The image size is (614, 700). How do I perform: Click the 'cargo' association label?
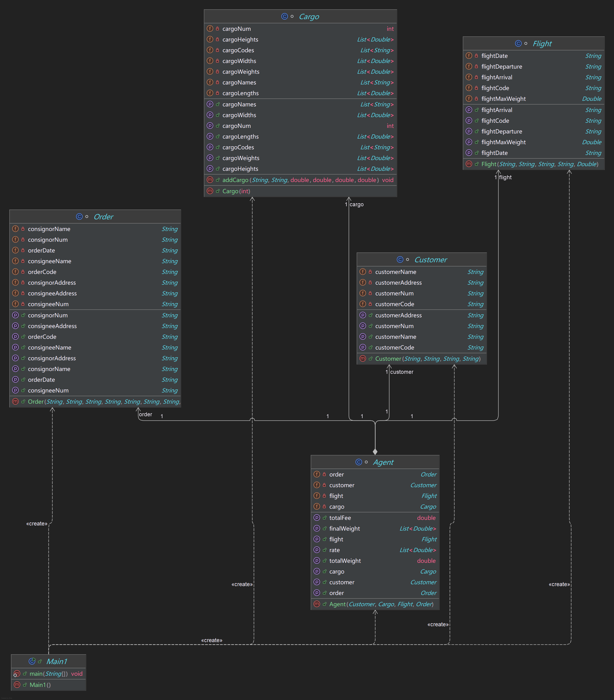point(356,204)
